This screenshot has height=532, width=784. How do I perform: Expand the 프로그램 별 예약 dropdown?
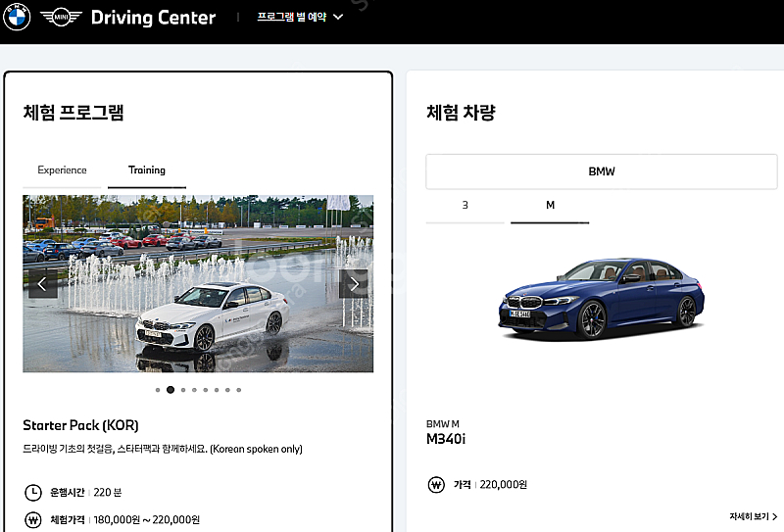300,17
